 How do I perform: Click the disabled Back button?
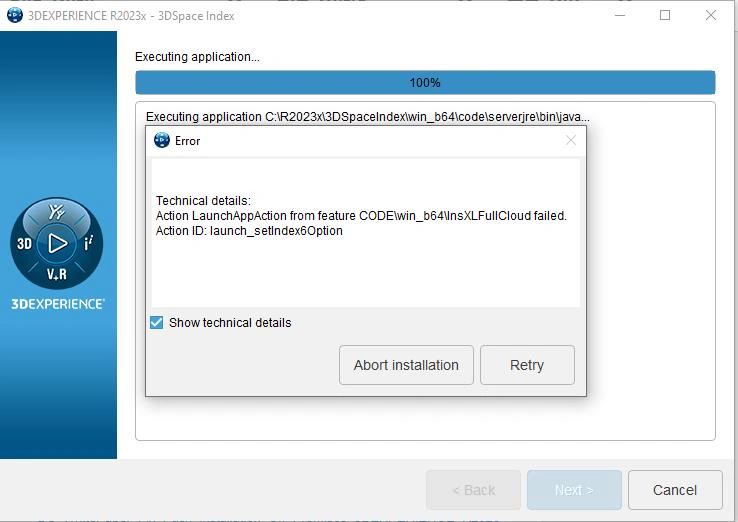click(473, 490)
